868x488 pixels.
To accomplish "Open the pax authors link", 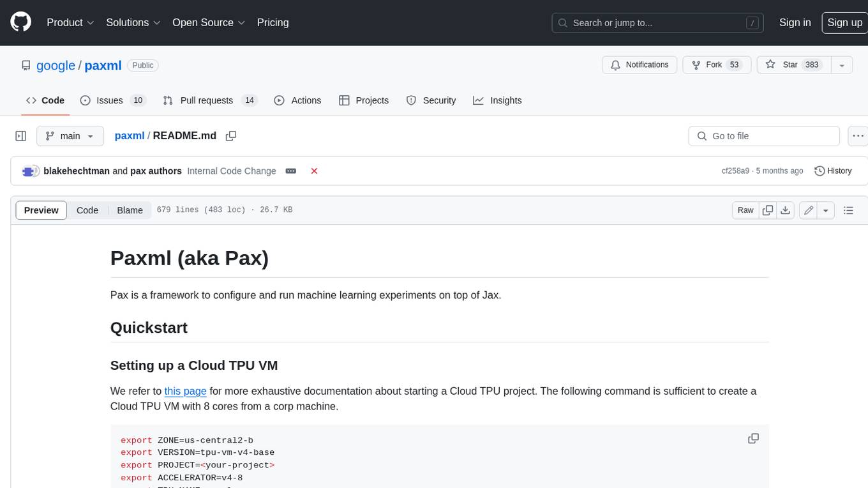I will [156, 171].
